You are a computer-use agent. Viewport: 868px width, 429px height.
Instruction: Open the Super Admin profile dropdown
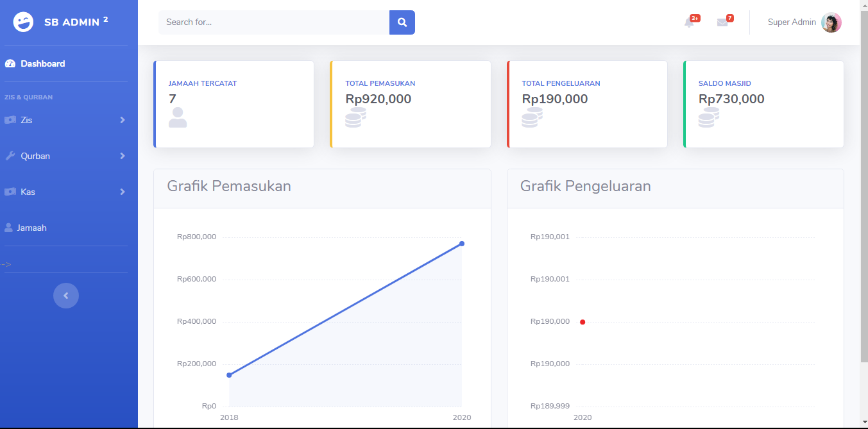[x=805, y=22]
